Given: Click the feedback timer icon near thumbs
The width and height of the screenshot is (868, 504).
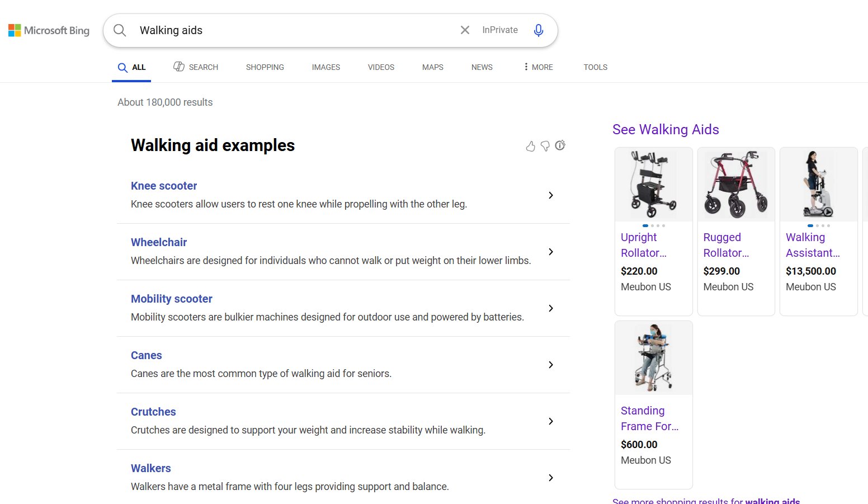Looking at the screenshot, I should 560,145.
